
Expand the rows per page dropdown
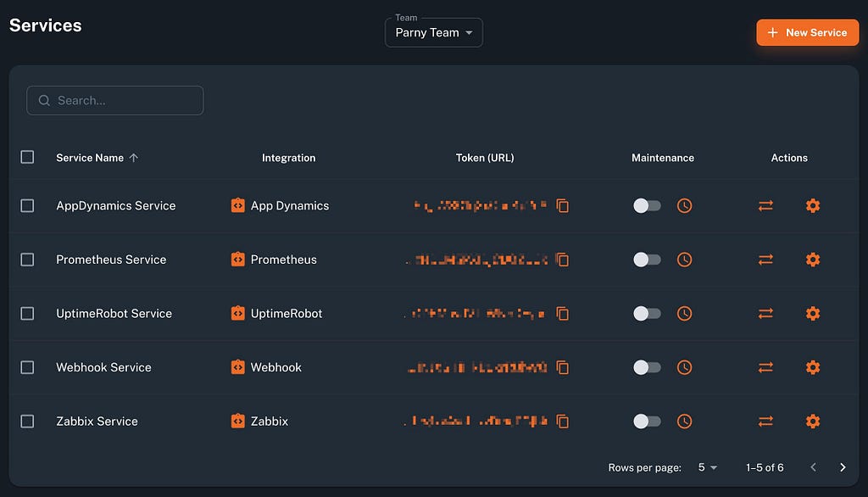click(708, 467)
